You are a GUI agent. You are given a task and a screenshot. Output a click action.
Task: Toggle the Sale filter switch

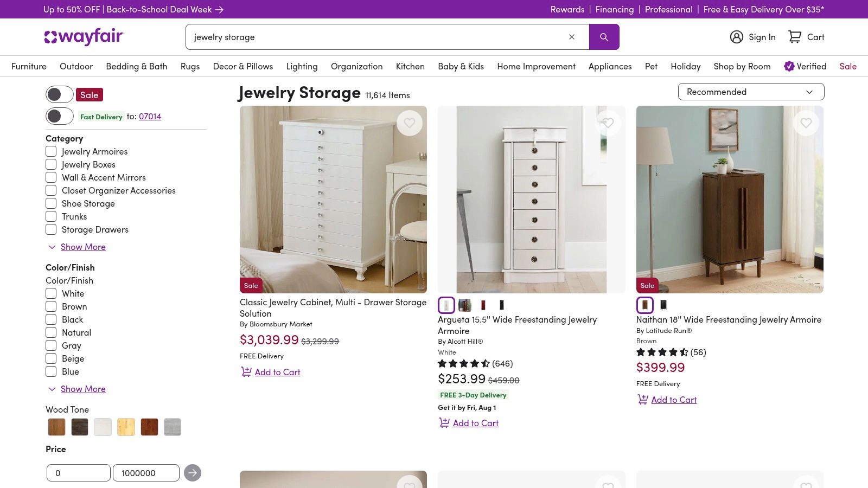[59, 94]
